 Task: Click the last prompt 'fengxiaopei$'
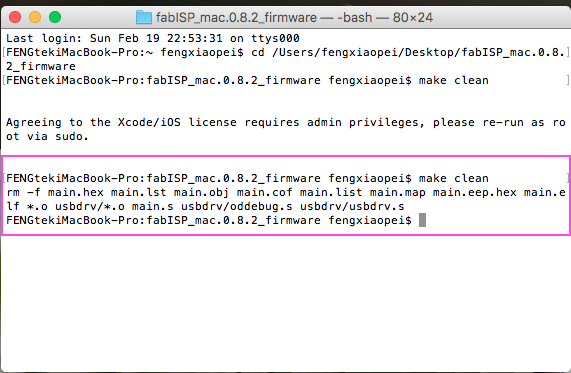pos(370,221)
